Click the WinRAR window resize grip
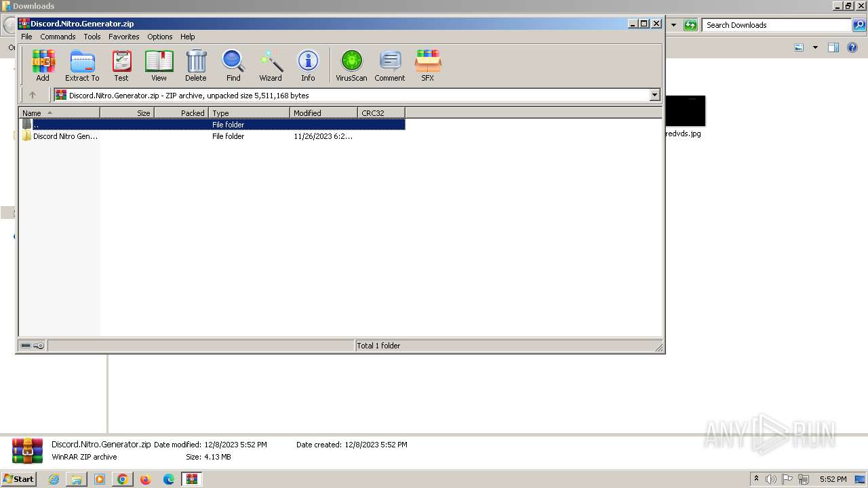 (x=658, y=347)
